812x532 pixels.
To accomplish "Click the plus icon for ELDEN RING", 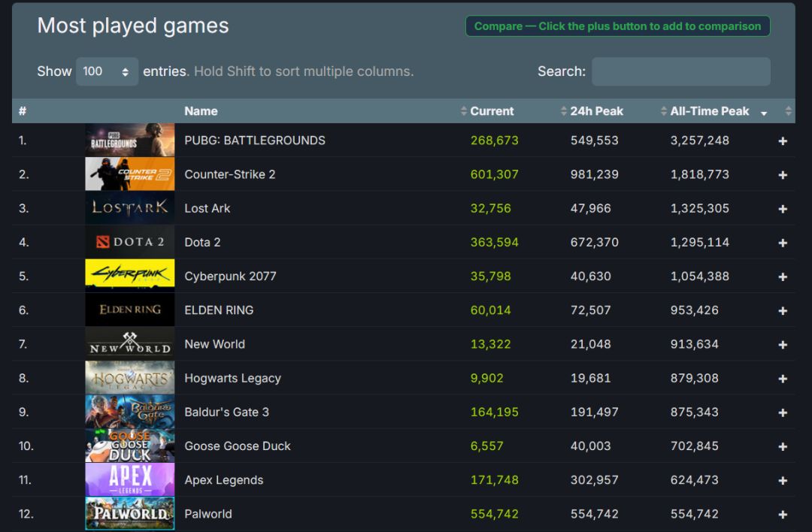I will 783,310.
